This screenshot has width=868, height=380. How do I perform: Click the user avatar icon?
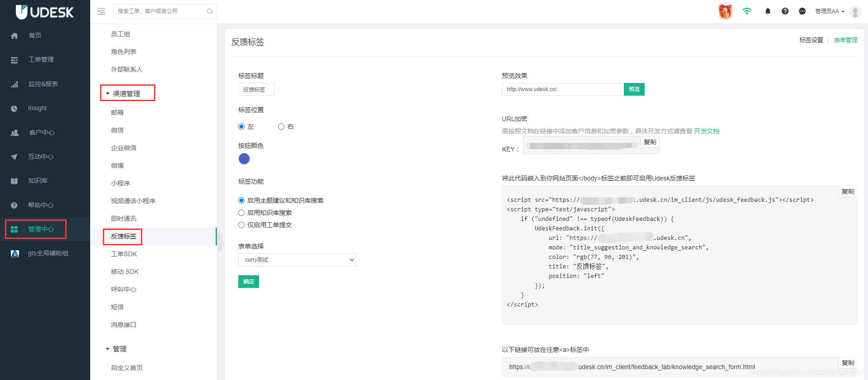click(855, 11)
